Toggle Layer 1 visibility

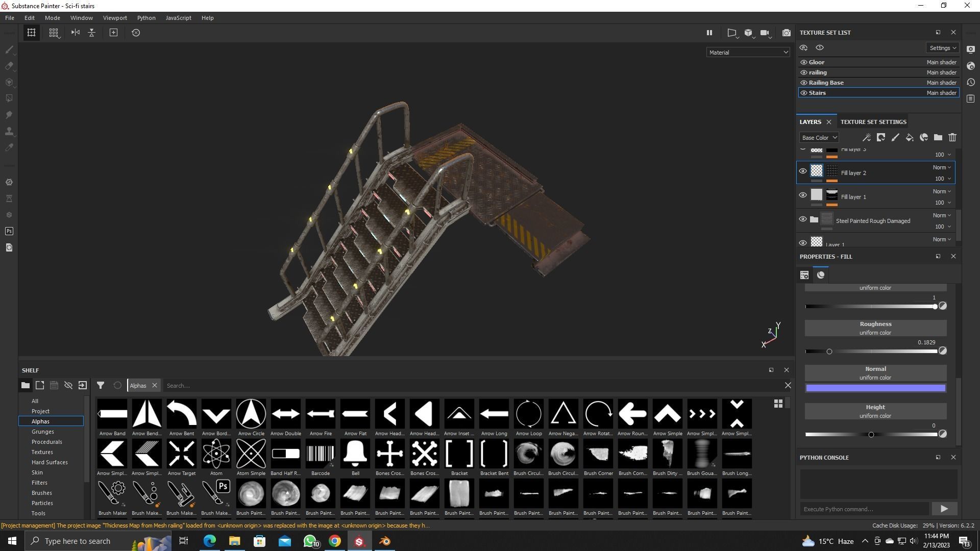pos(803,243)
